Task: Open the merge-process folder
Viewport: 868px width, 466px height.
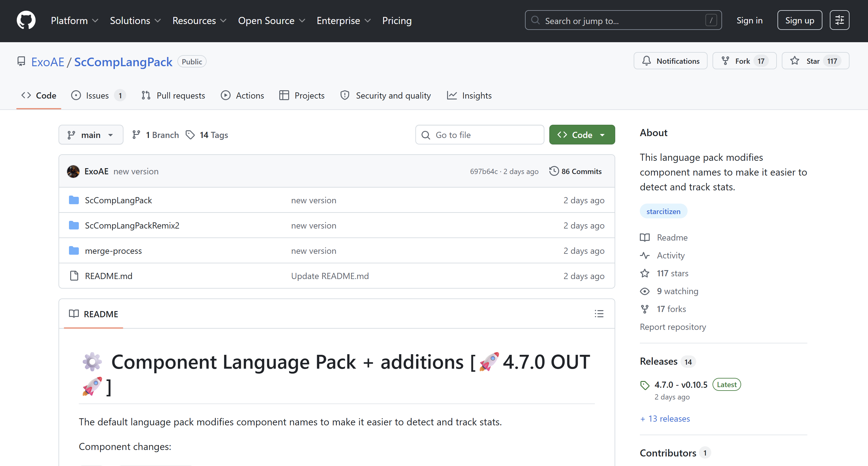Action: click(113, 251)
